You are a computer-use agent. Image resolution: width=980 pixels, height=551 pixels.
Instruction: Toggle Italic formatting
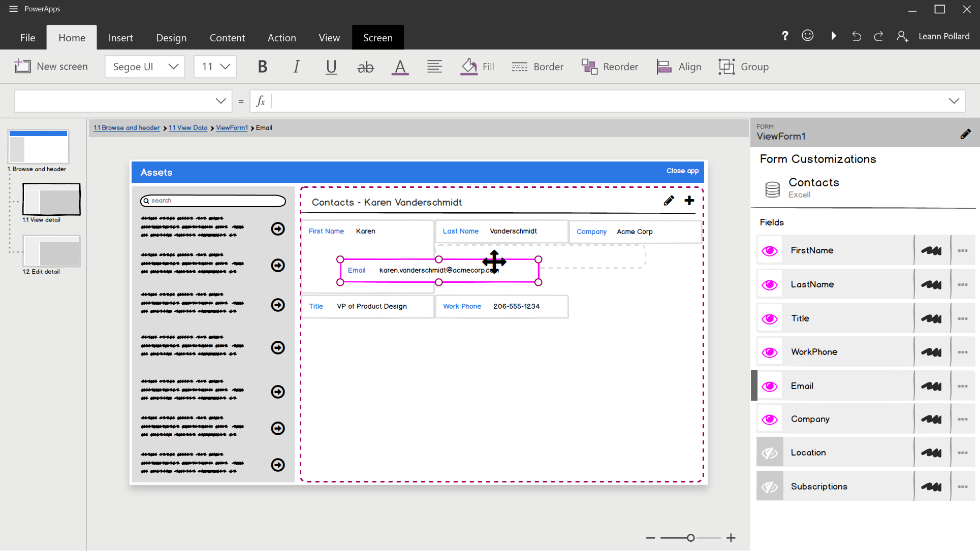297,67
